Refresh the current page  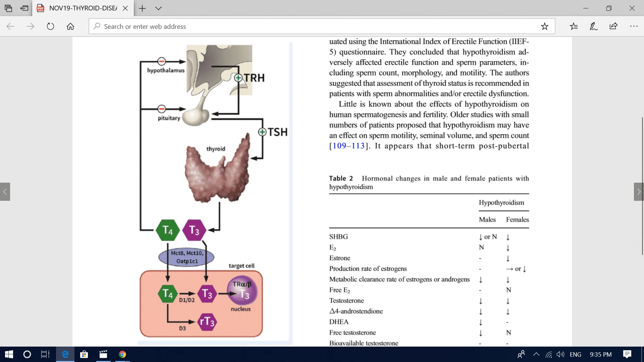[50, 26]
